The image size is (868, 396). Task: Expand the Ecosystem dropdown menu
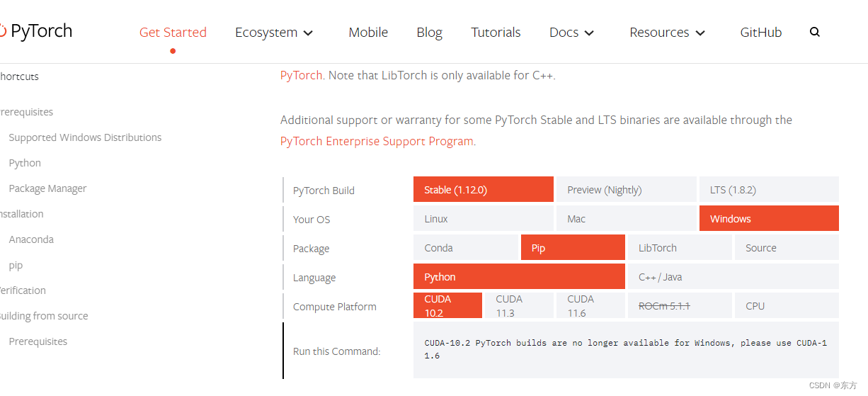274,33
